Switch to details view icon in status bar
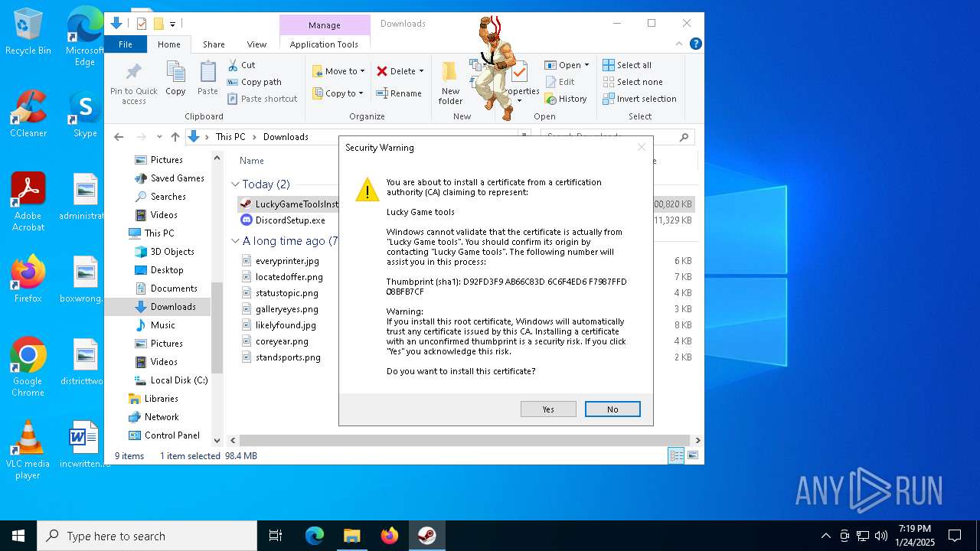Image resolution: width=980 pixels, height=551 pixels. (x=677, y=455)
